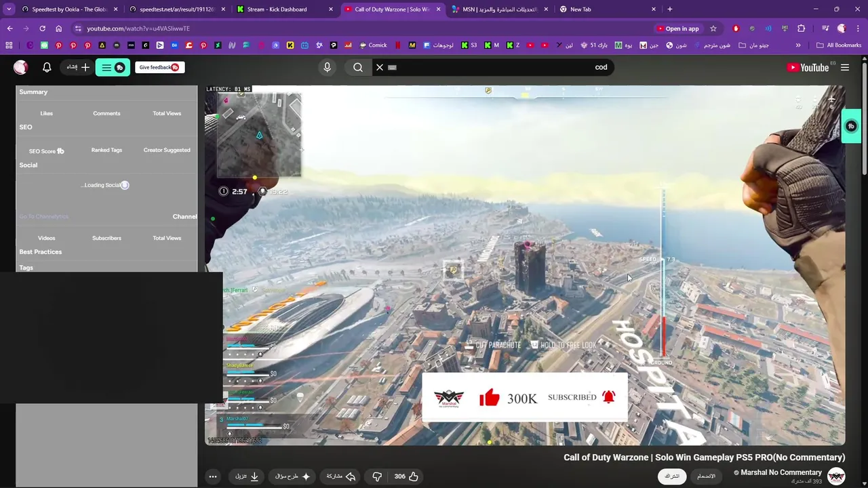
Task: Download the video with the download button
Action: point(247,476)
